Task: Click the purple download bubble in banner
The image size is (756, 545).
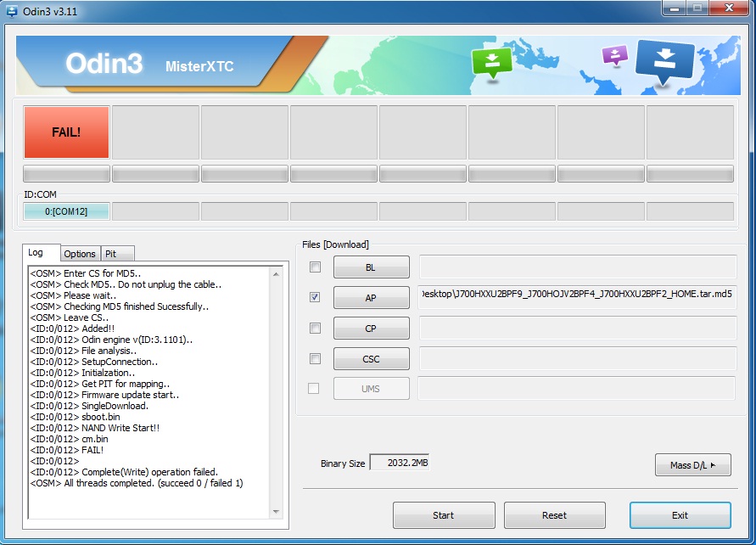Action: (615, 55)
